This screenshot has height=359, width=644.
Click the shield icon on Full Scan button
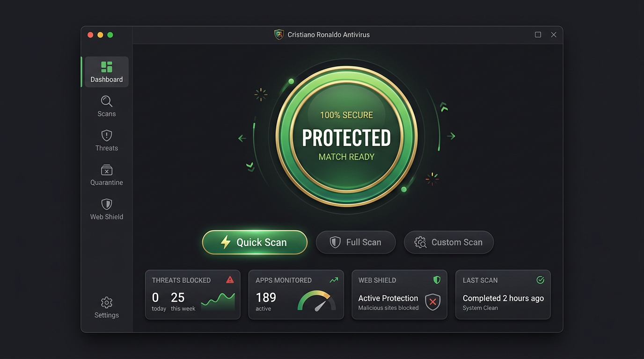click(335, 242)
